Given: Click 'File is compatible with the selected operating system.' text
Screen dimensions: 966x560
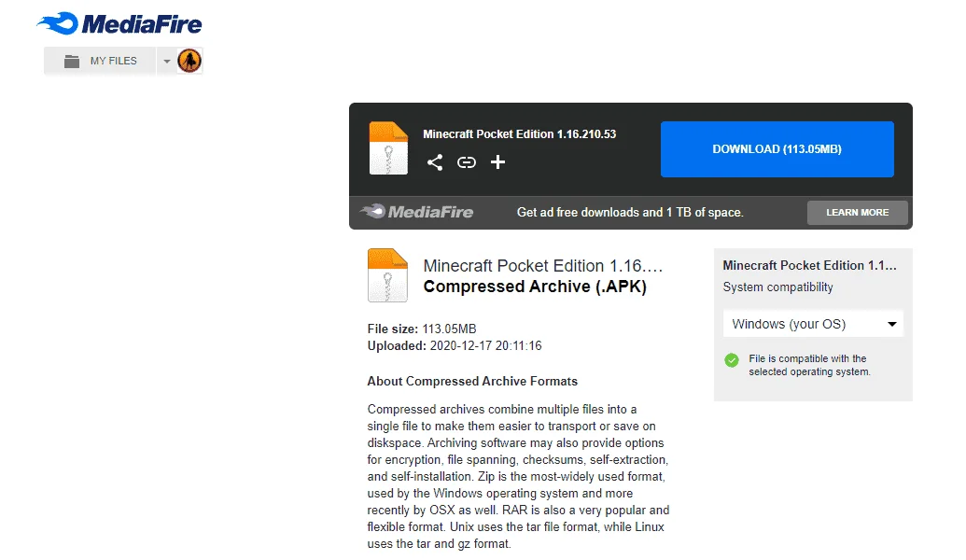Looking at the screenshot, I should [809, 365].
